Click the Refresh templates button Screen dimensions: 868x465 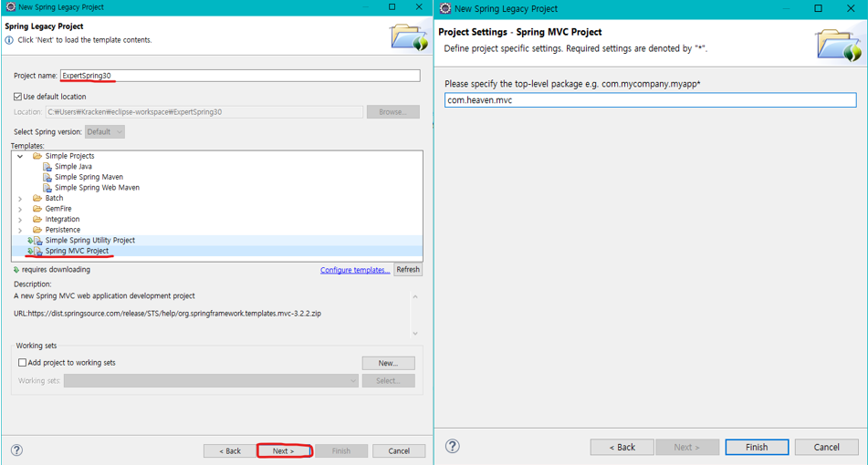pos(408,269)
